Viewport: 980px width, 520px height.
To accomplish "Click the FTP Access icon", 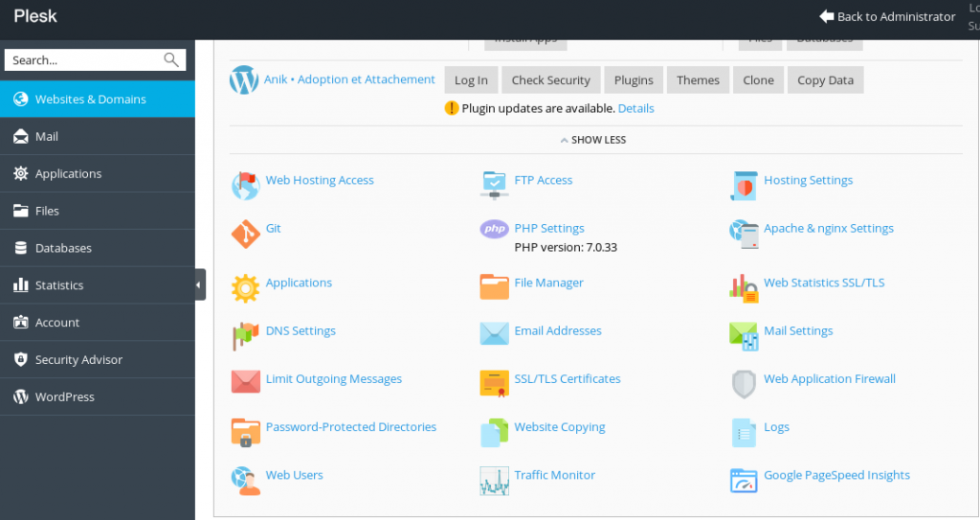I will [495, 186].
